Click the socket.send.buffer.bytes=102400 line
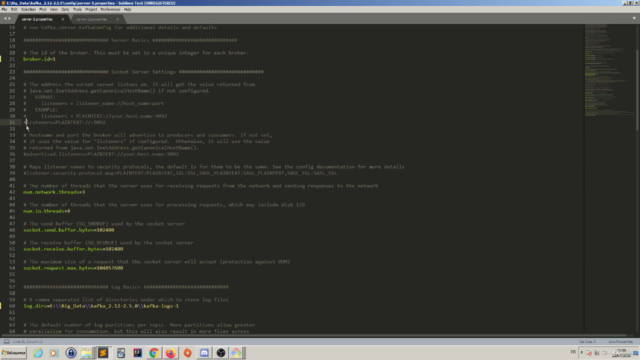This screenshot has height=360, width=640. point(69,230)
